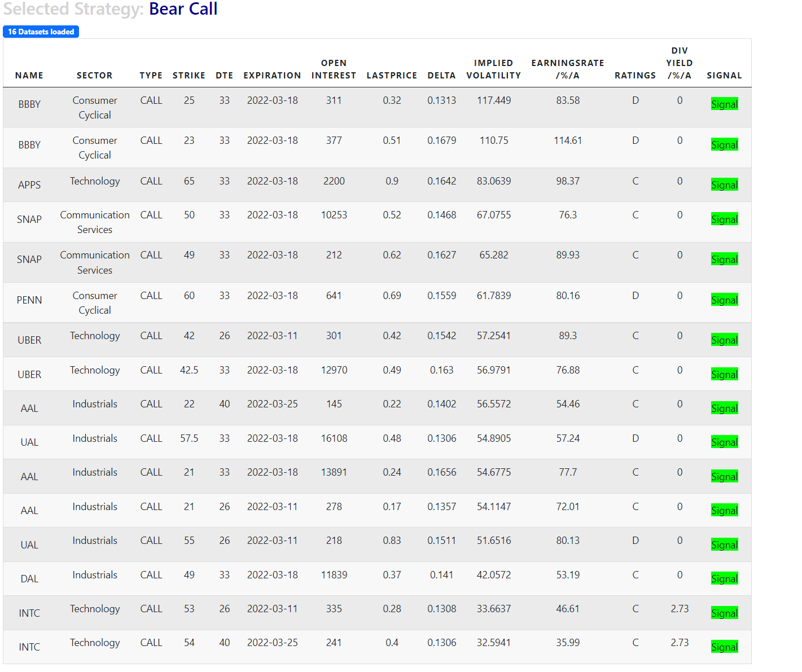The image size is (802, 672).
Task: Open Signal for PENN strike 60 call
Action: [x=724, y=300]
